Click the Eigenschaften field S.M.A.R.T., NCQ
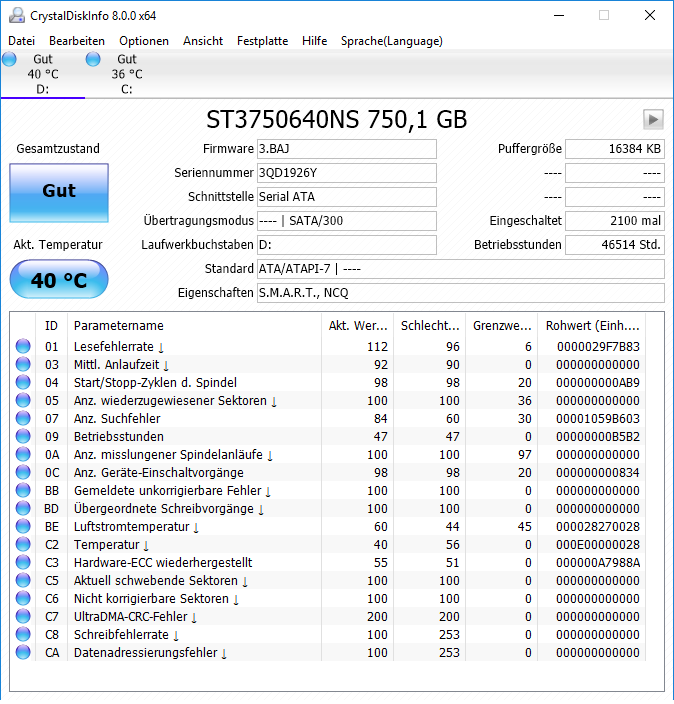Viewport: 674px width, 704px height. tap(461, 293)
